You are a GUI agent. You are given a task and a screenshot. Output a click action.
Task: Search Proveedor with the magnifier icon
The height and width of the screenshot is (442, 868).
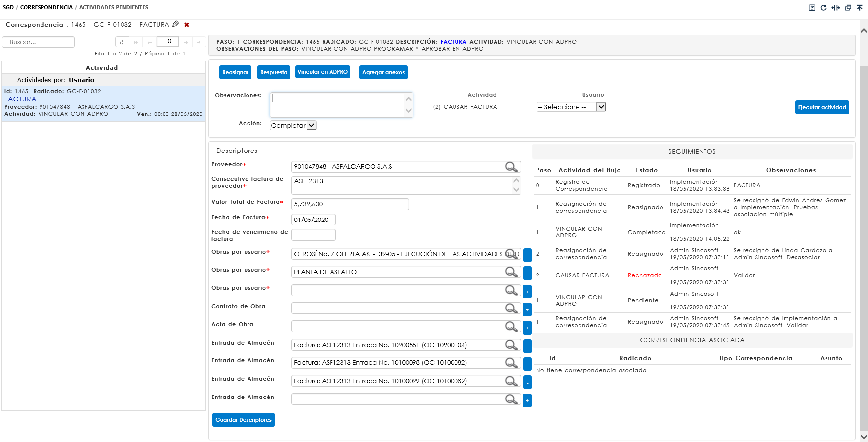511,167
